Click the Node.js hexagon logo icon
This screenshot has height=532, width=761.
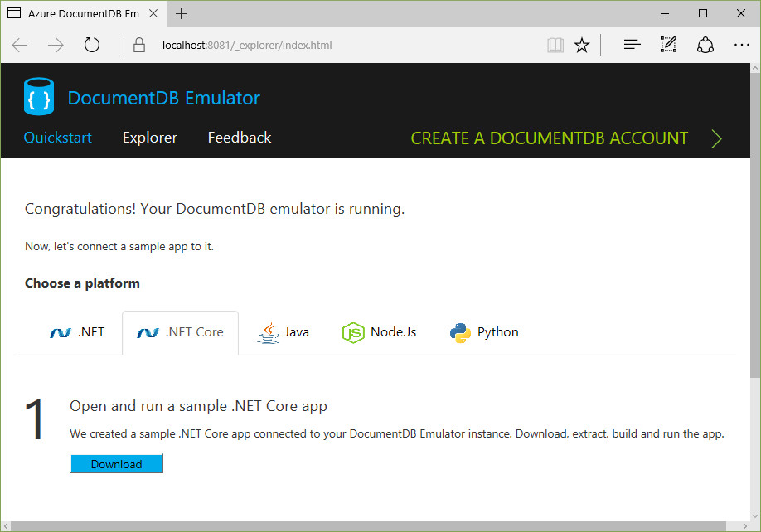pyautogui.click(x=353, y=332)
